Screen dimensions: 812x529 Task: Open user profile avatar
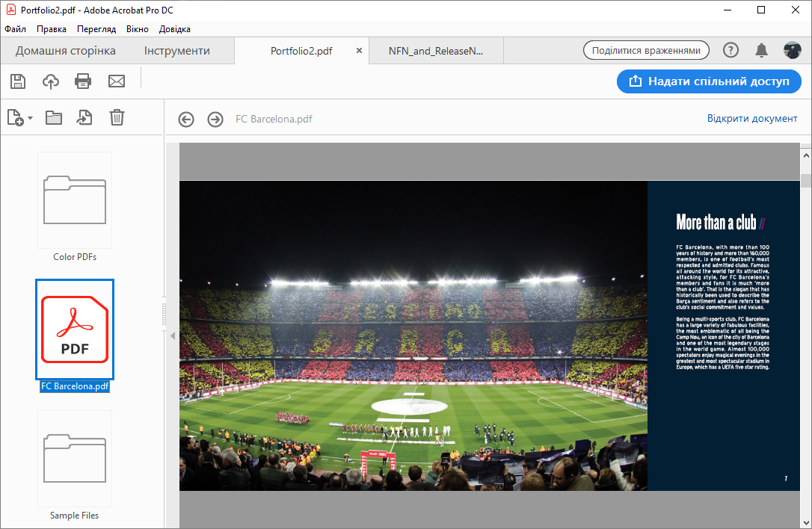point(792,50)
